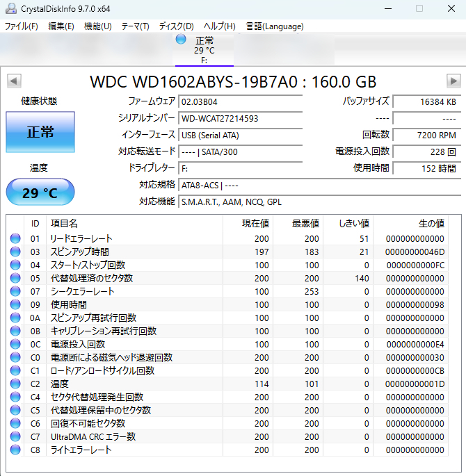Click the CrystalDiskInfo app icon in title bar
Image resolution: width=466 pixels, height=476 pixels.
(9, 8)
